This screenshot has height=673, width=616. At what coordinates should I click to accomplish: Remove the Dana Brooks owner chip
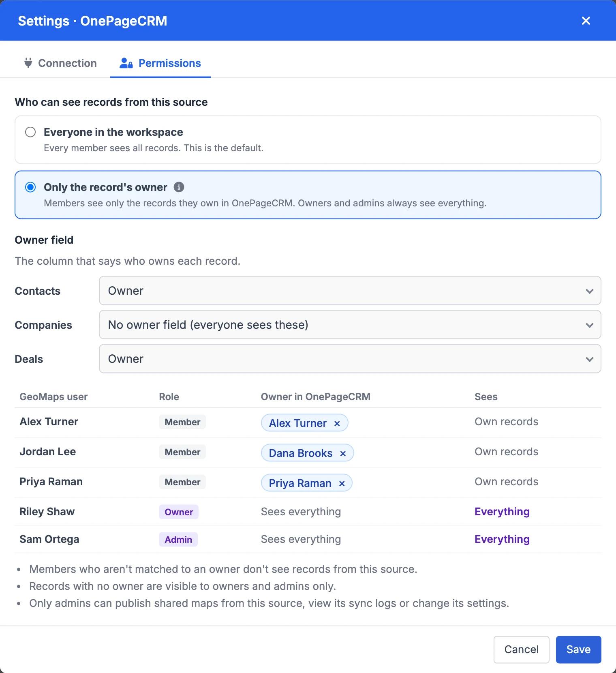[x=343, y=453]
